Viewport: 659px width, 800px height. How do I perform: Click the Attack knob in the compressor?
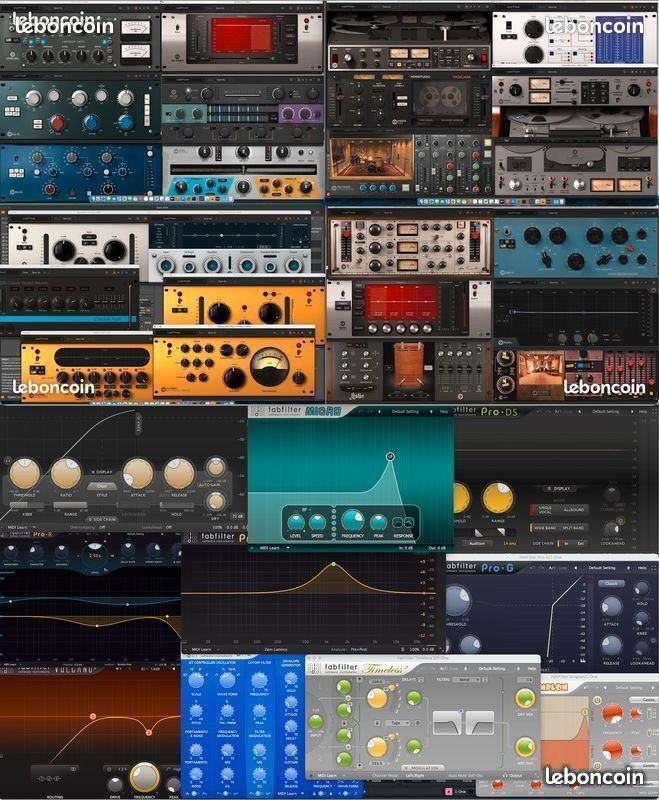click(137, 473)
